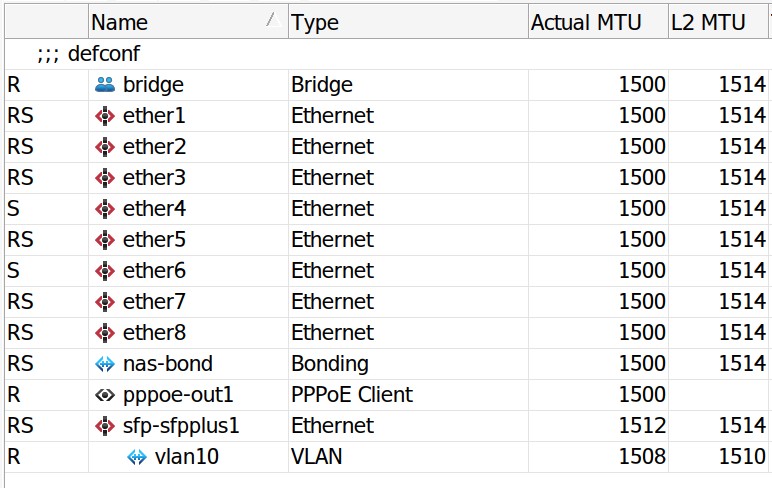This screenshot has width=772, height=488.
Task: Click the ether1 Ethernet port icon
Action: click(105, 116)
